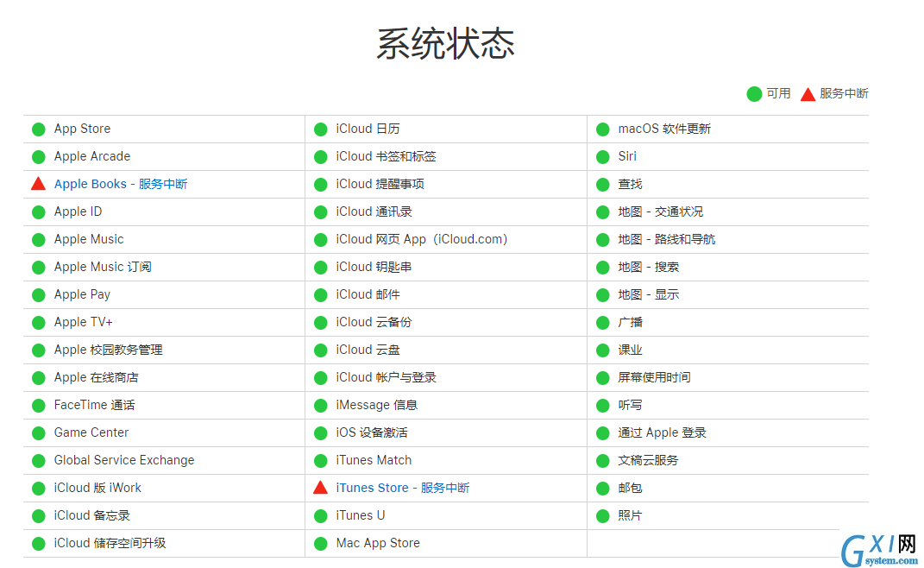Select the 广播 entry
Screen dimensions: 924x568
click(x=630, y=322)
